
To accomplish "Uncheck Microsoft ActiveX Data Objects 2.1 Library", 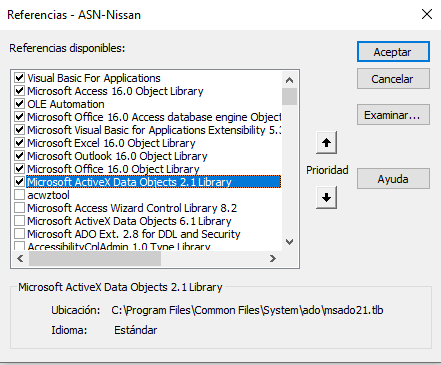I will coord(19,182).
